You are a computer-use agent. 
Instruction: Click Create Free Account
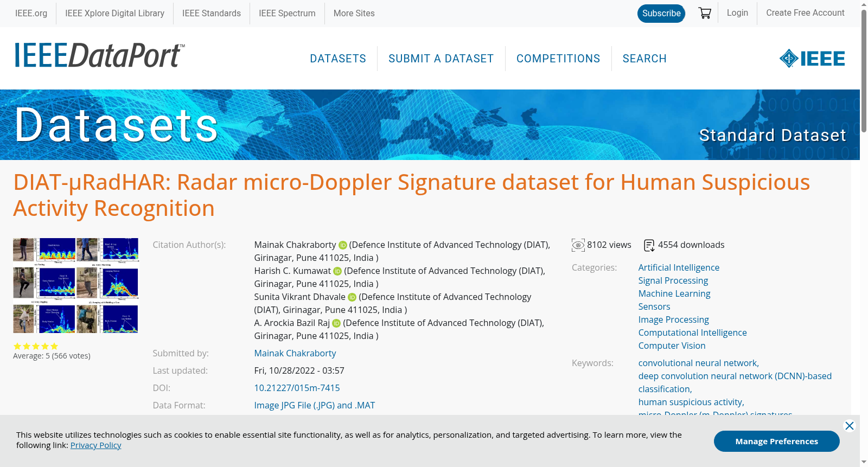coord(805,12)
